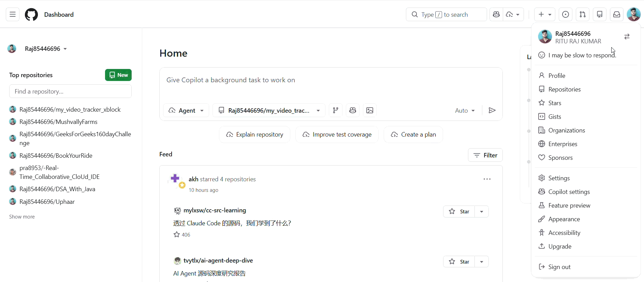Expand star list dropdown for tvytlx/ai-agent-deep-dive

pyautogui.click(x=482, y=262)
